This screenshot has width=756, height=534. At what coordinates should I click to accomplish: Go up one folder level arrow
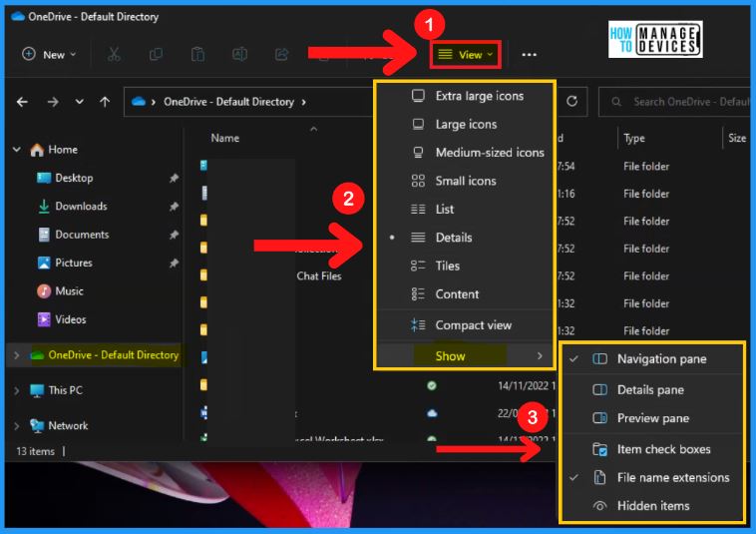[x=105, y=102]
